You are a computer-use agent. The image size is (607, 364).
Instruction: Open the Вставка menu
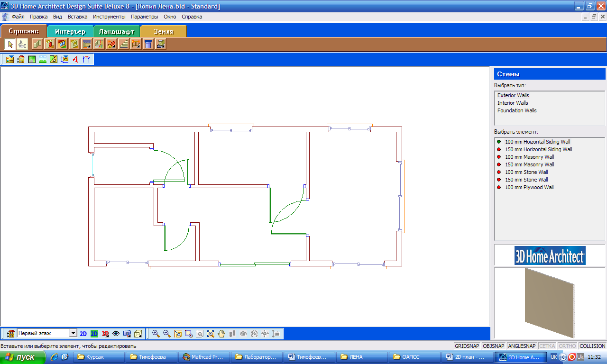click(77, 17)
